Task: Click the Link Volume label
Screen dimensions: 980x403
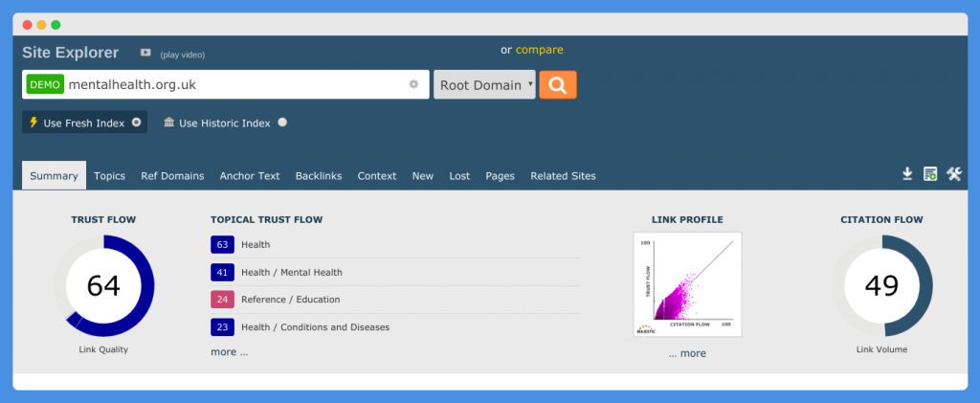Action: 881,349
